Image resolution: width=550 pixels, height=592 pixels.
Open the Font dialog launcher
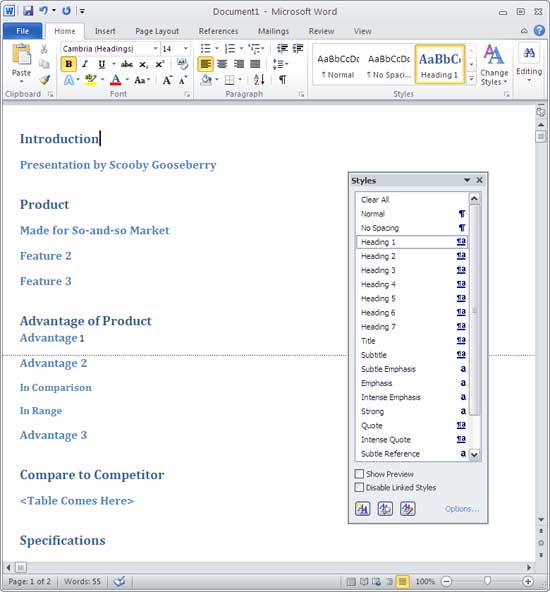pyautogui.click(x=187, y=94)
